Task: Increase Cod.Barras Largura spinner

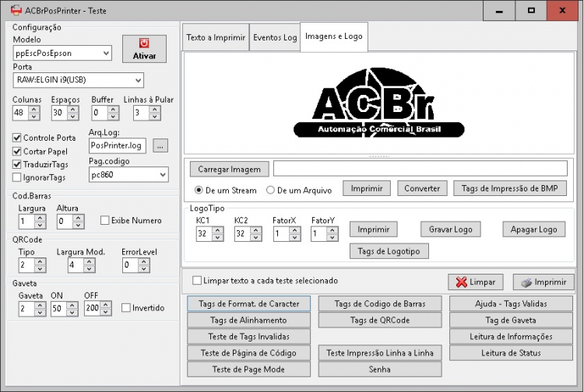Action: tap(40, 218)
